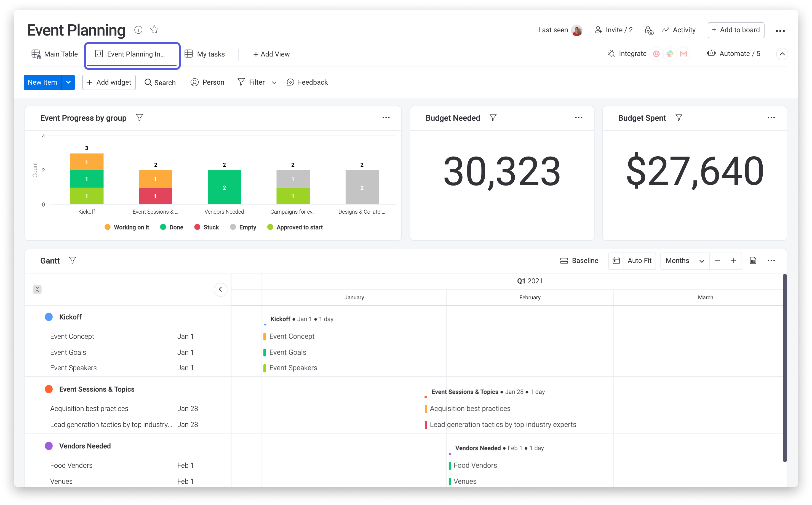Screen dimensions: 812x505
Task: Click the 30,323 Budget Needed value
Action: [x=502, y=171]
